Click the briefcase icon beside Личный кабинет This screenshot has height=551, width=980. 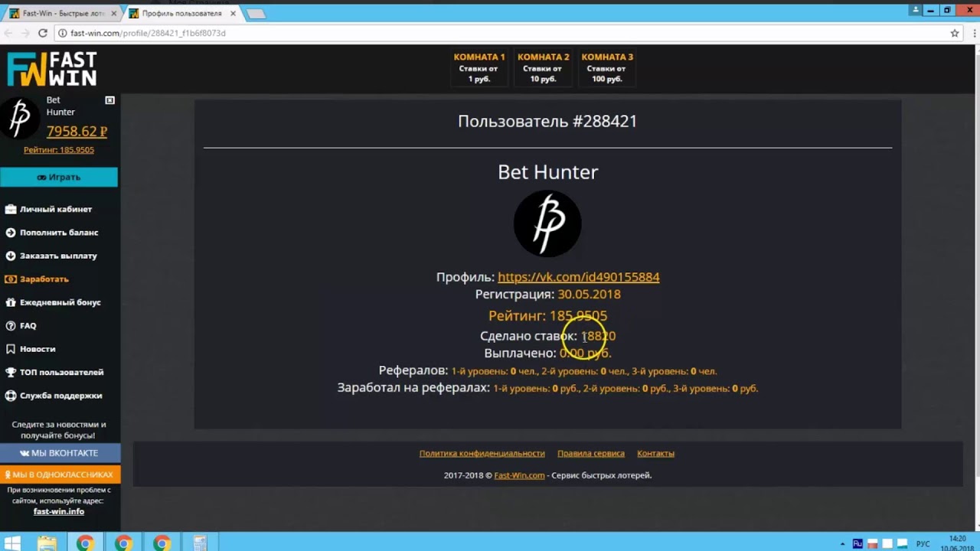click(x=11, y=209)
